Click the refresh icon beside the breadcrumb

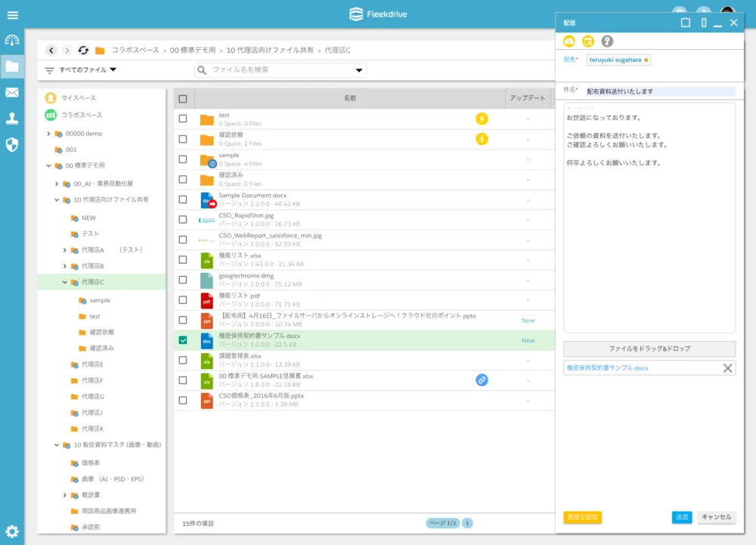point(83,51)
